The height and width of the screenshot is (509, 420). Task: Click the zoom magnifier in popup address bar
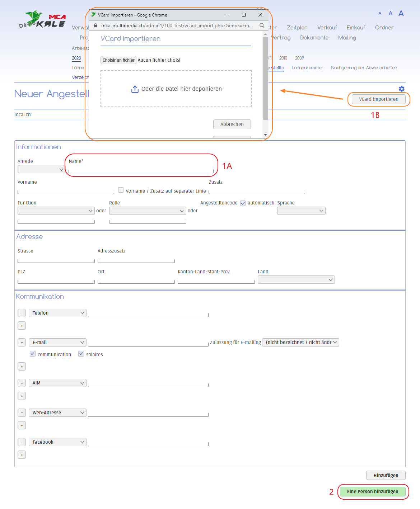(262, 25)
